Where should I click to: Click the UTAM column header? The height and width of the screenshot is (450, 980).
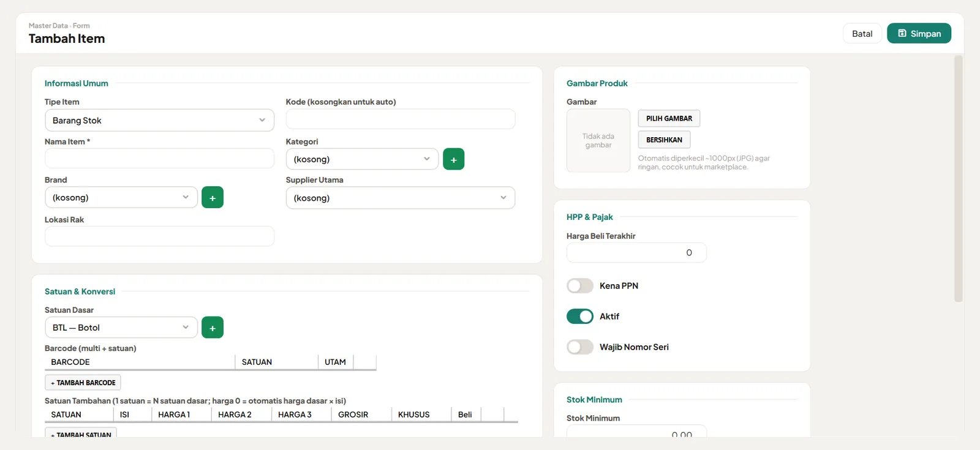point(335,362)
